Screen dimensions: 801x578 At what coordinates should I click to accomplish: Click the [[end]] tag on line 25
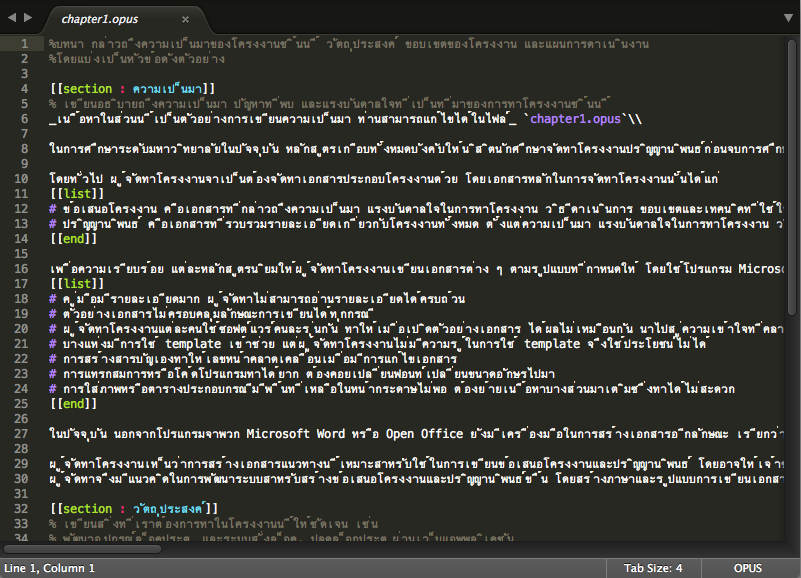(74, 404)
